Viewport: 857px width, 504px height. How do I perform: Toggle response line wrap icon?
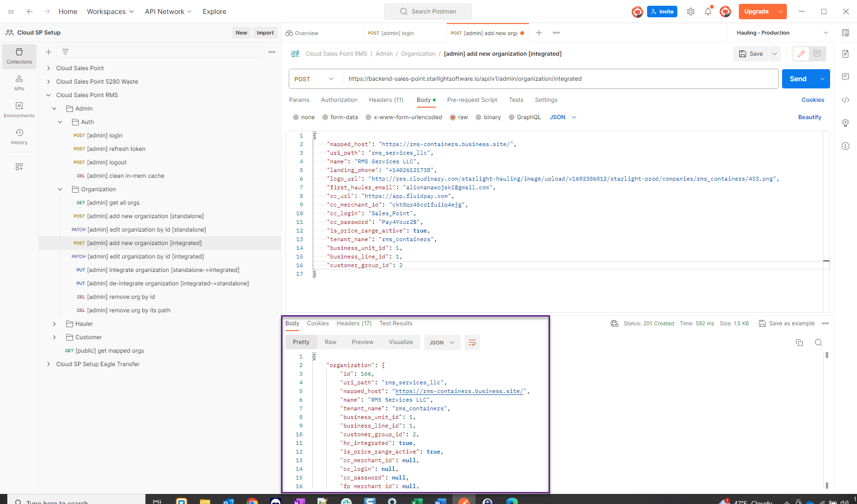click(472, 343)
